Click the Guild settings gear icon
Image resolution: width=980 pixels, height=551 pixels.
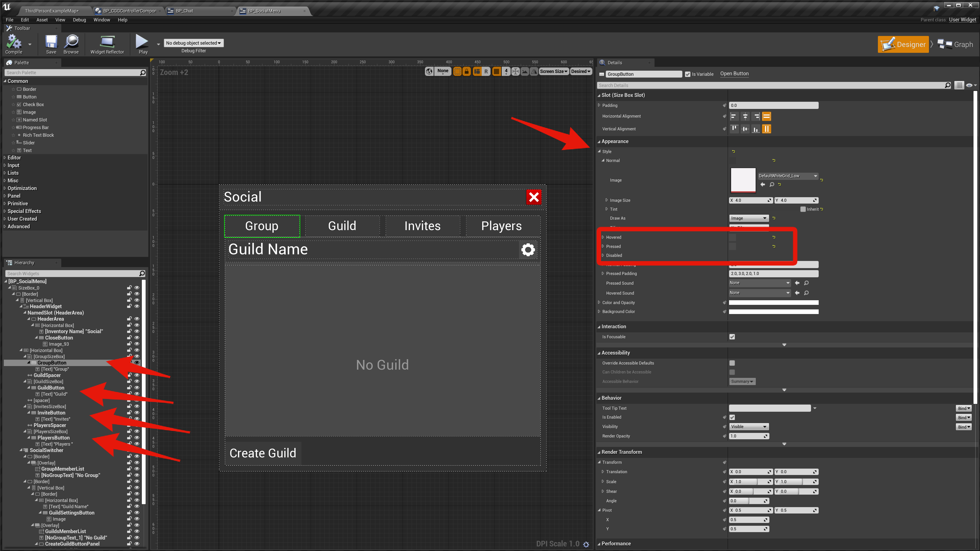pos(528,250)
